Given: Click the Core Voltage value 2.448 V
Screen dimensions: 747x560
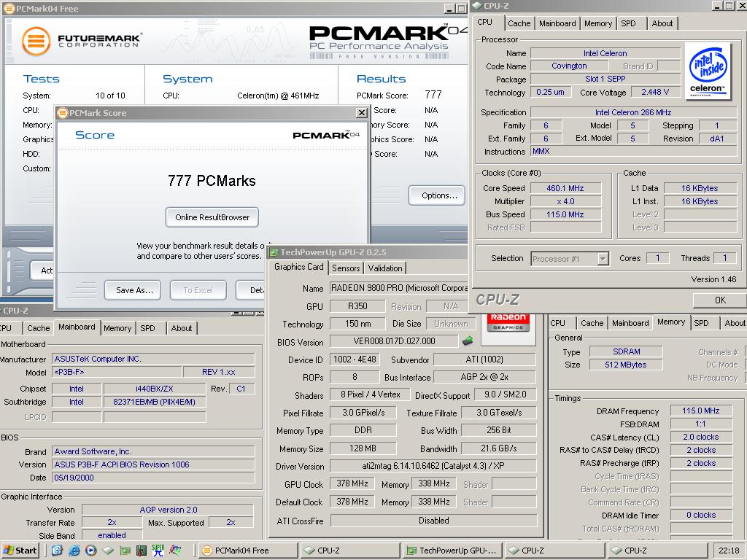Looking at the screenshot, I should [655, 92].
